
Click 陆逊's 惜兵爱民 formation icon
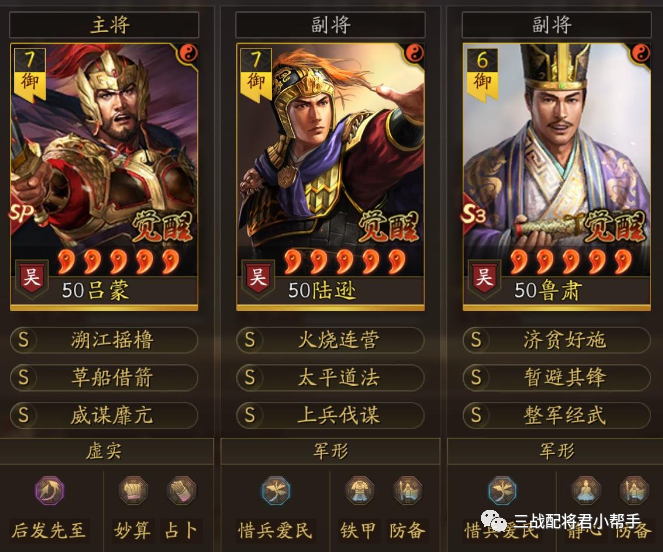(x=276, y=491)
